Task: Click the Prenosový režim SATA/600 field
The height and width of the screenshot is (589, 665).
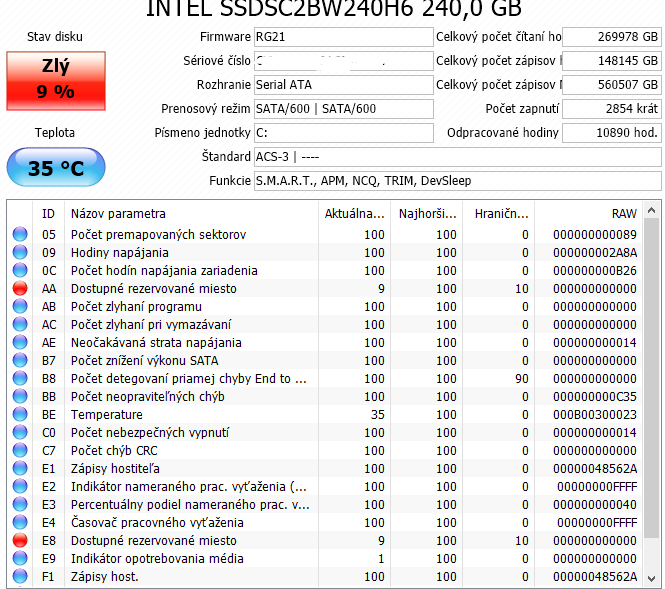Action: tap(341, 109)
